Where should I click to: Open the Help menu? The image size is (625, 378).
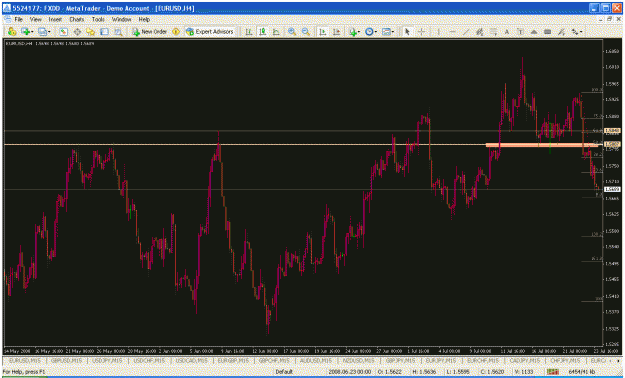[x=144, y=19]
